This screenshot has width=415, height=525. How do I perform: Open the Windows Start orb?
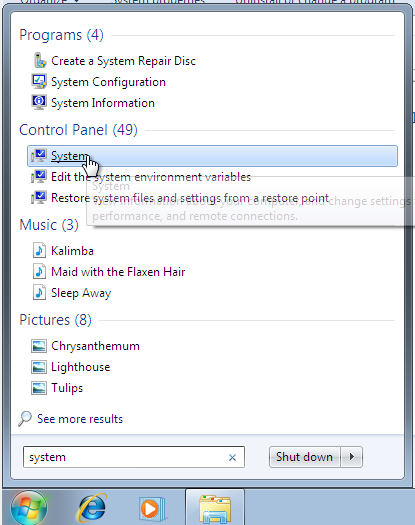(29, 508)
